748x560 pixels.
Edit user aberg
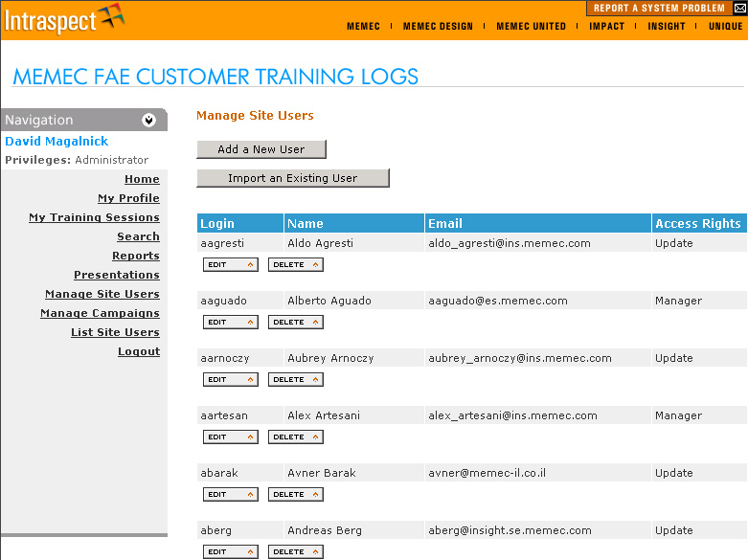tap(231, 551)
